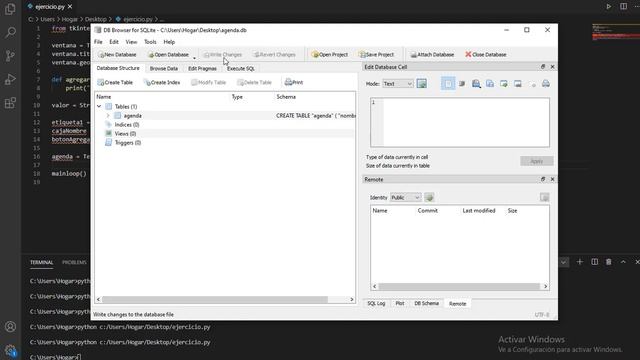Click the copy icon in cell editor toolbar
Screen dimensions: 640x360
coord(490,84)
